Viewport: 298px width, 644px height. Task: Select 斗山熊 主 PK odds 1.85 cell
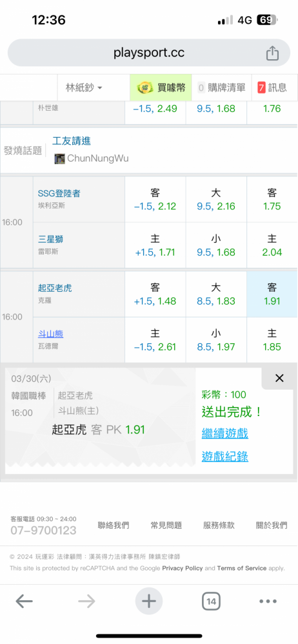coord(272,340)
